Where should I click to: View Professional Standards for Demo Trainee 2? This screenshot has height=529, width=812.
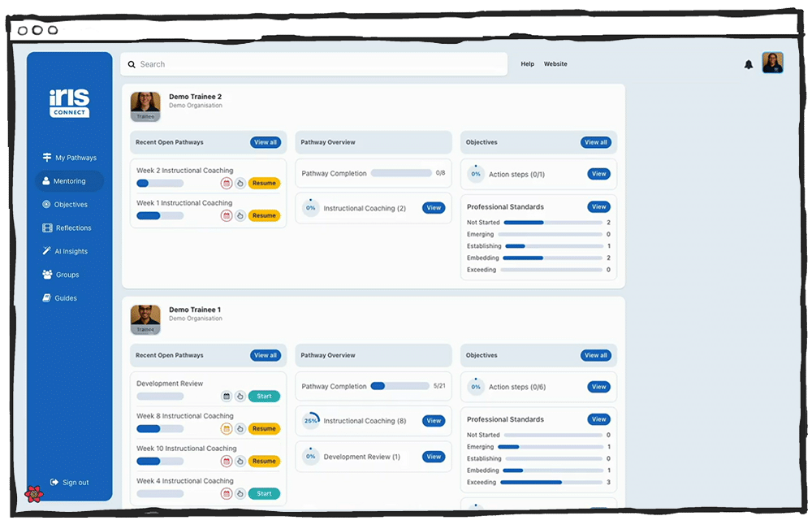(598, 206)
